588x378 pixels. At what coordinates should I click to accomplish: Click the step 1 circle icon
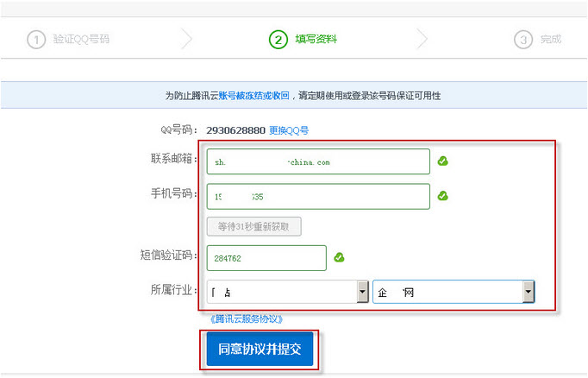coord(35,40)
